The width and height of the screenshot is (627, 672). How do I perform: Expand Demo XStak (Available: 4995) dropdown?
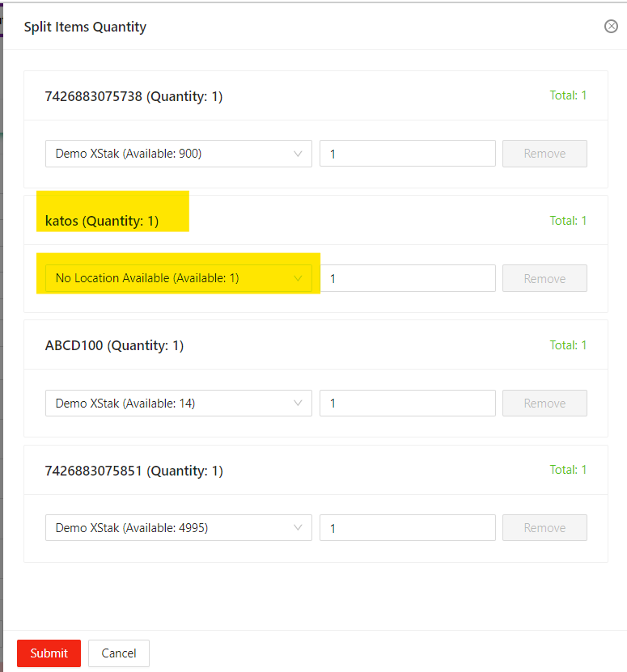[178, 528]
